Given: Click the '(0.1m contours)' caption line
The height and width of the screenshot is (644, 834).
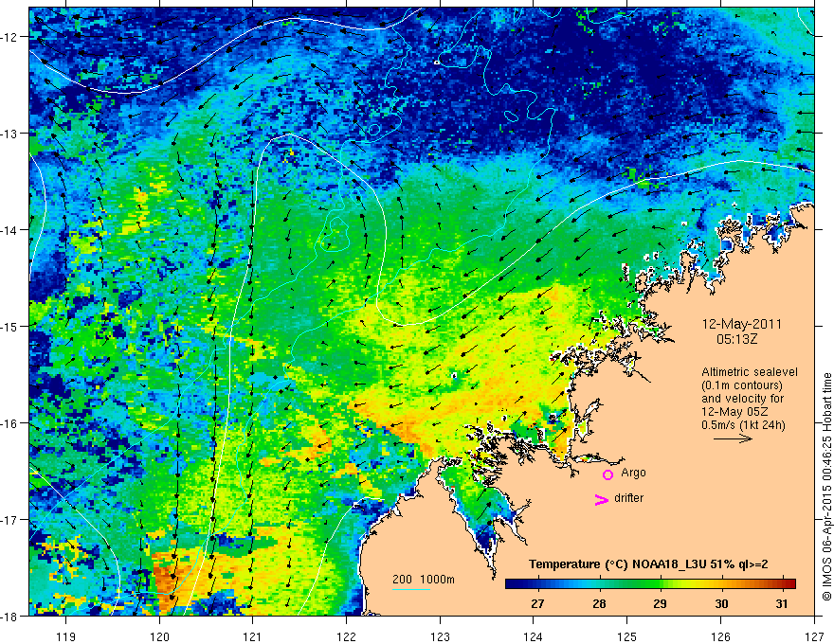Looking at the screenshot, I should pos(742,385).
